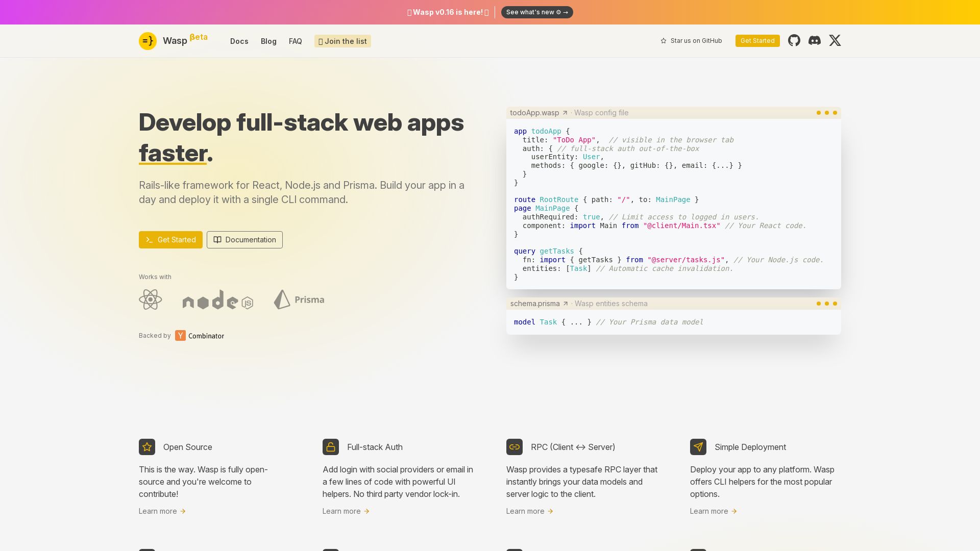
Task: Open the Docs menu item
Action: coord(239,41)
